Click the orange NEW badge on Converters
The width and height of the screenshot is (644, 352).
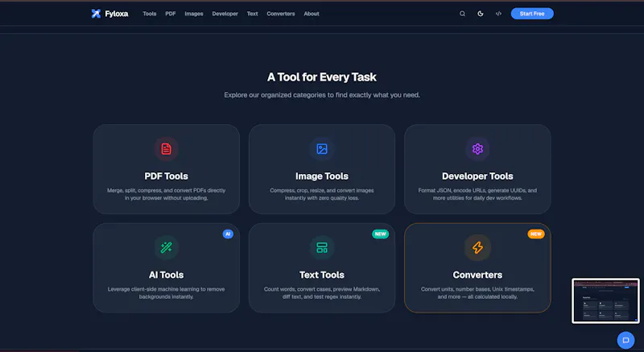coord(536,234)
